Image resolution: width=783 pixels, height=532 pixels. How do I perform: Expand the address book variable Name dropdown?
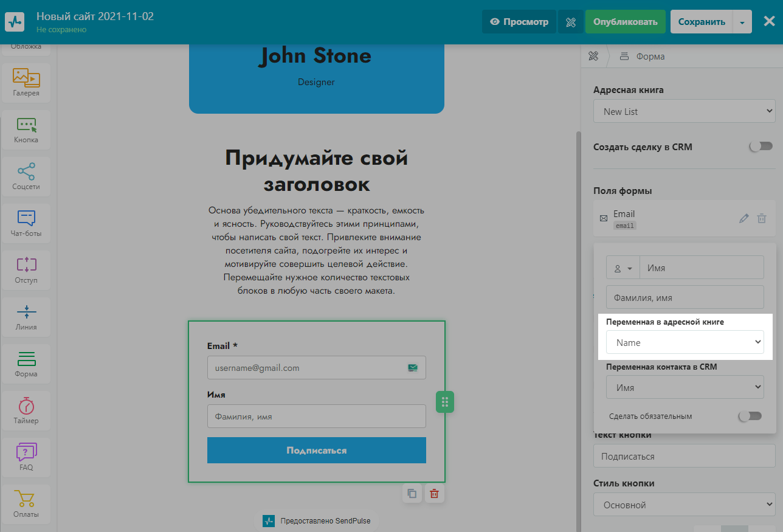pyautogui.click(x=685, y=343)
